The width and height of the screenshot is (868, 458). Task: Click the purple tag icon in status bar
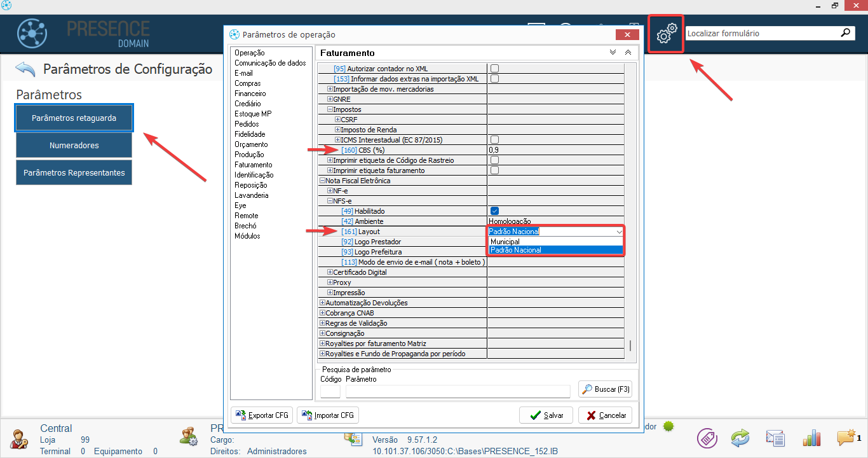707,438
